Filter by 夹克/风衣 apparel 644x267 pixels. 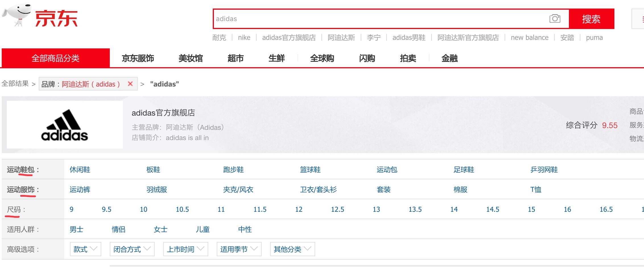point(238,190)
